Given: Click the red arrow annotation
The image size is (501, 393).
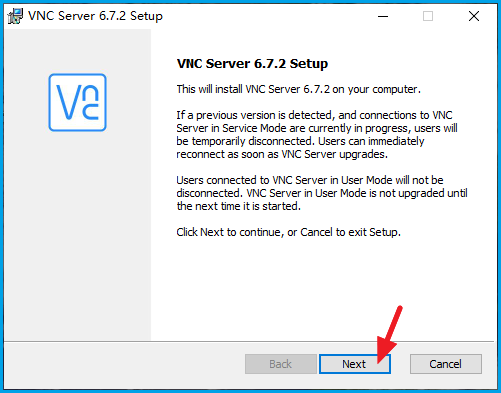Looking at the screenshot, I should coord(389,334).
